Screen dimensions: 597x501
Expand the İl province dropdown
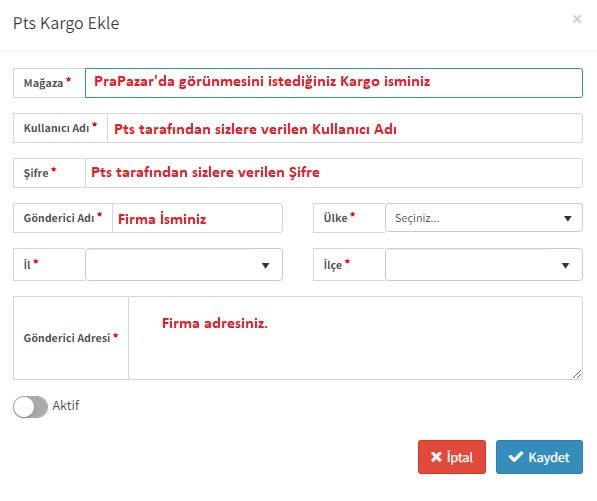[x=184, y=265]
